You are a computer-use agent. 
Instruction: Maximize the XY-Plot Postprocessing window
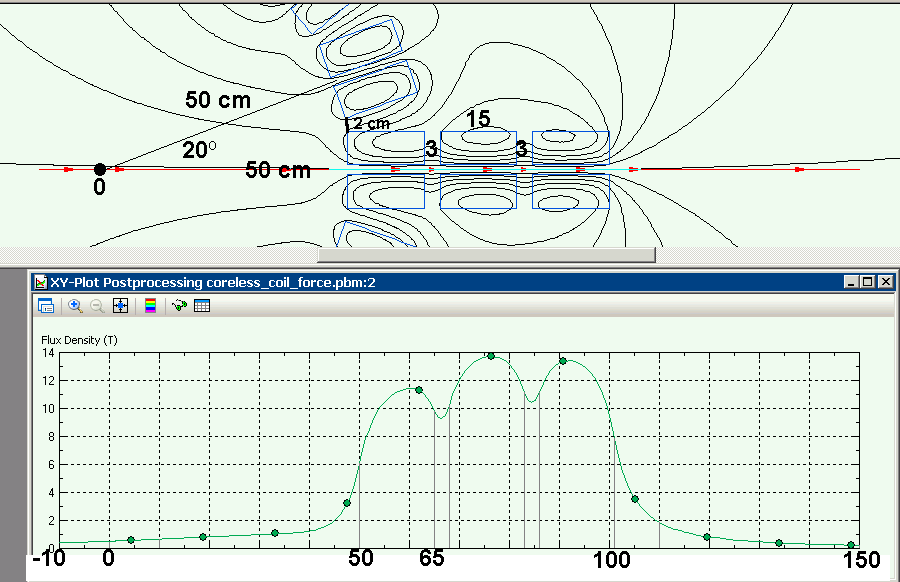click(867, 282)
